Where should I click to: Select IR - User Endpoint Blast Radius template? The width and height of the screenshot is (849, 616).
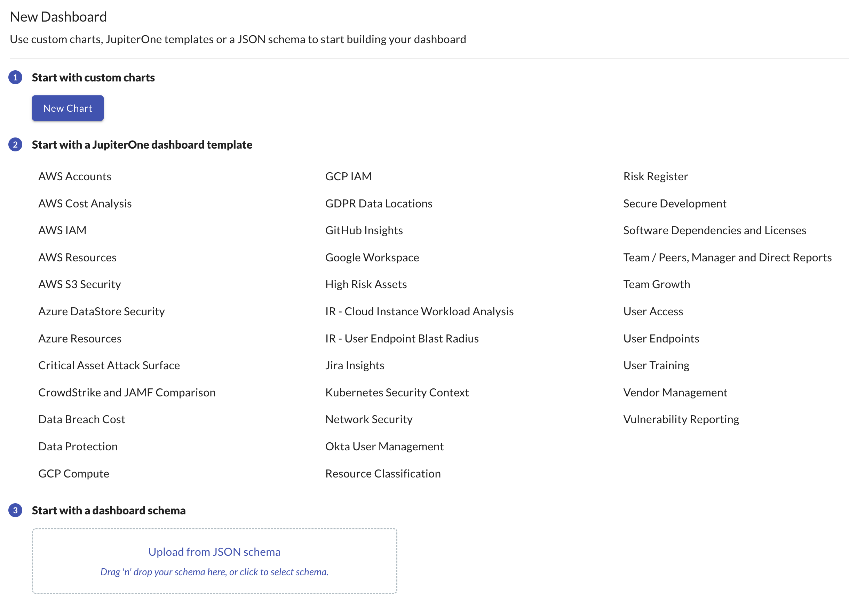[x=402, y=339]
